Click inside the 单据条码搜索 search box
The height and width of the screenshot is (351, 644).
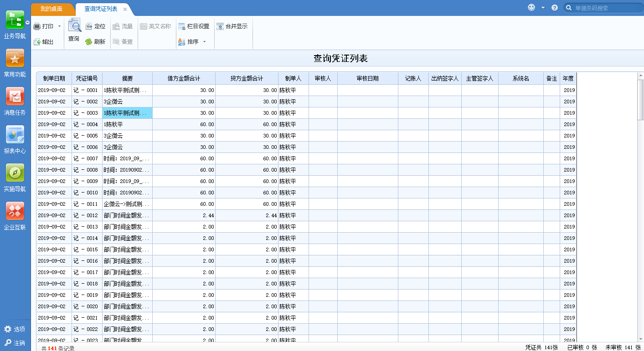tap(602, 8)
